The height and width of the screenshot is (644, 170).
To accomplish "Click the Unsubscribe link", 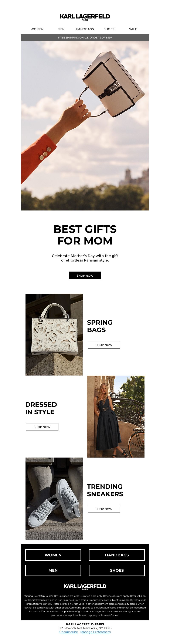I will click(x=68, y=632).
